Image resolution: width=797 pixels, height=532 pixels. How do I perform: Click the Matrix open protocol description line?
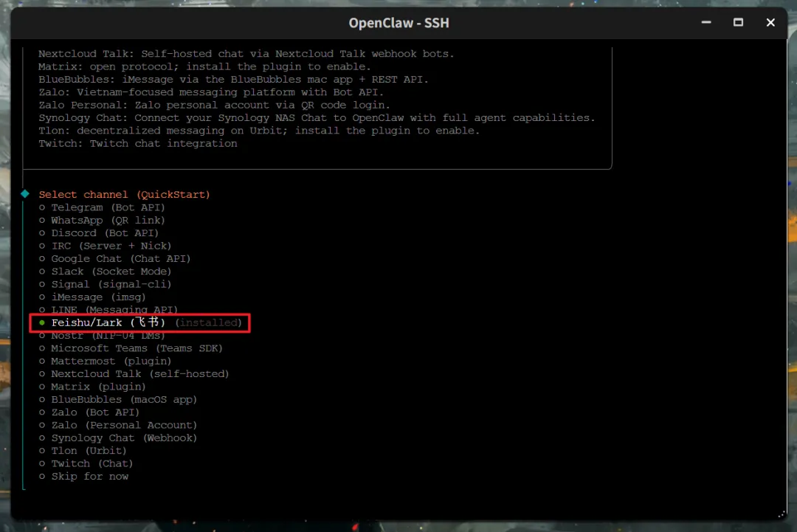205,66
